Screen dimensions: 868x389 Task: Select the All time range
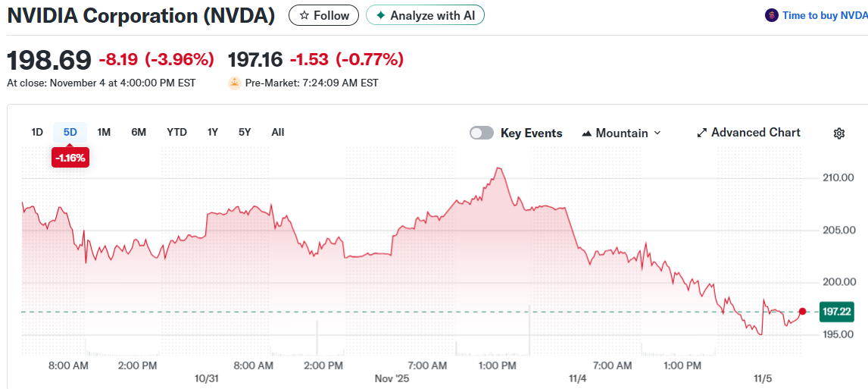pyautogui.click(x=278, y=132)
